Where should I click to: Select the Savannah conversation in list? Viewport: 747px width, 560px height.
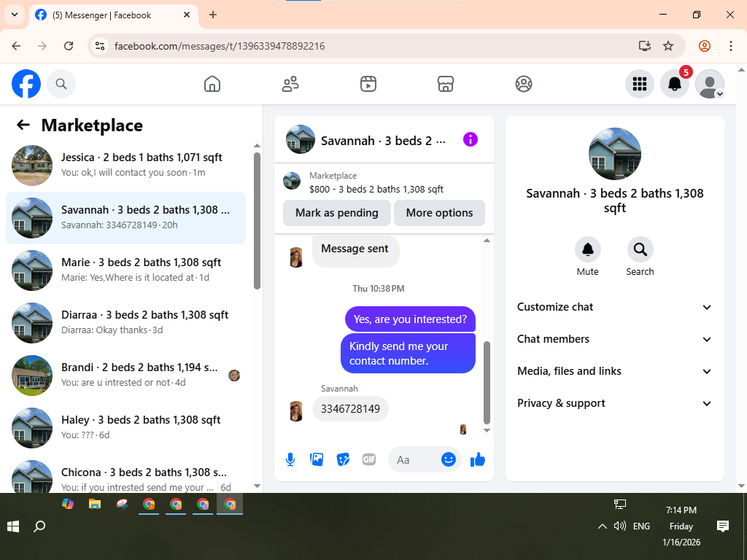tap(125, 218)
